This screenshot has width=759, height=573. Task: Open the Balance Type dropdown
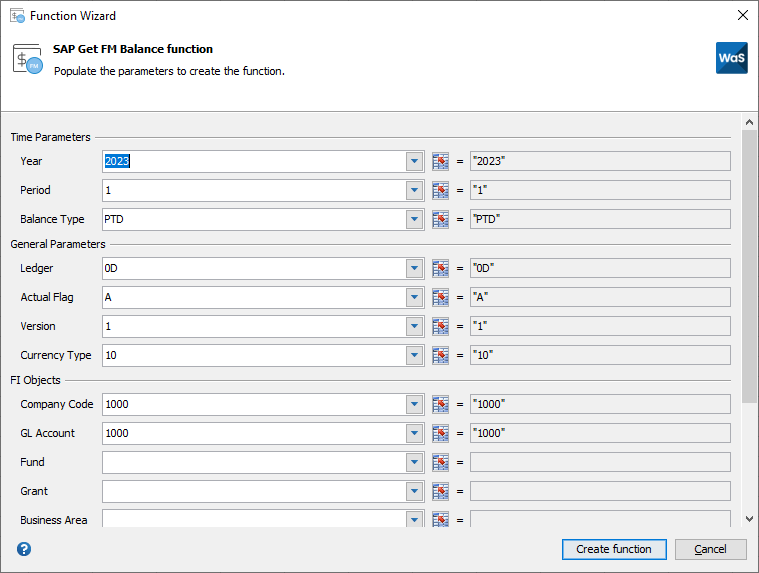point(415,219)
